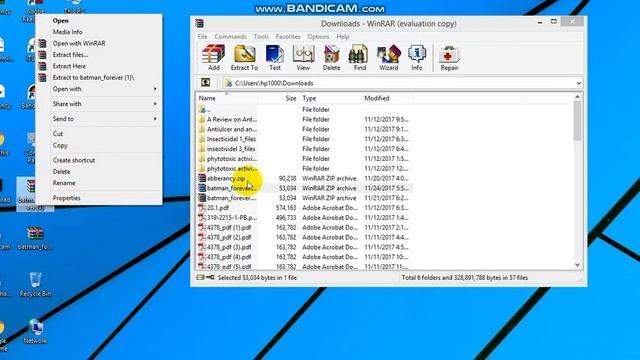Screen dimensions: 640x360
Task: Open the Options menu
Action: (318, 37)
